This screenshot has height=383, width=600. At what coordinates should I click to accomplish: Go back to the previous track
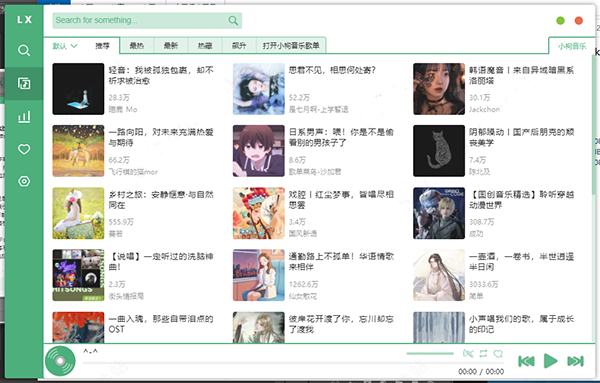pyautogui.click(x=526, y=361)
